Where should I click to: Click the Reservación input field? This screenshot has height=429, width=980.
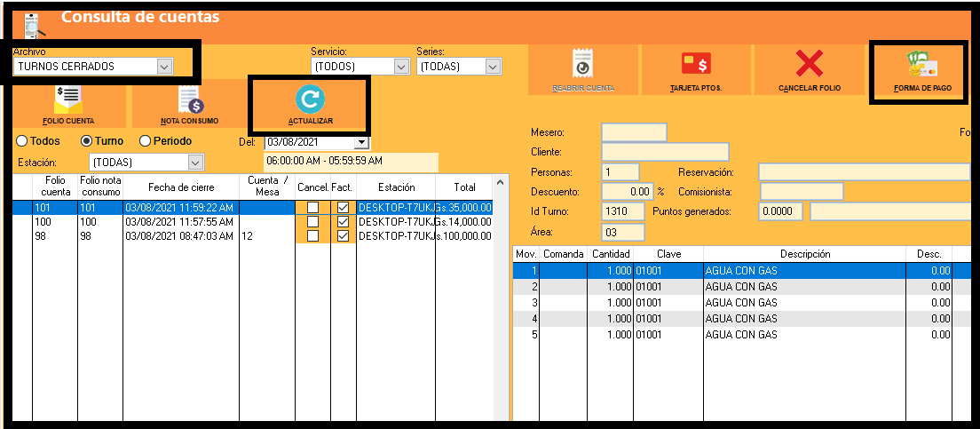(x=865, y=172)
